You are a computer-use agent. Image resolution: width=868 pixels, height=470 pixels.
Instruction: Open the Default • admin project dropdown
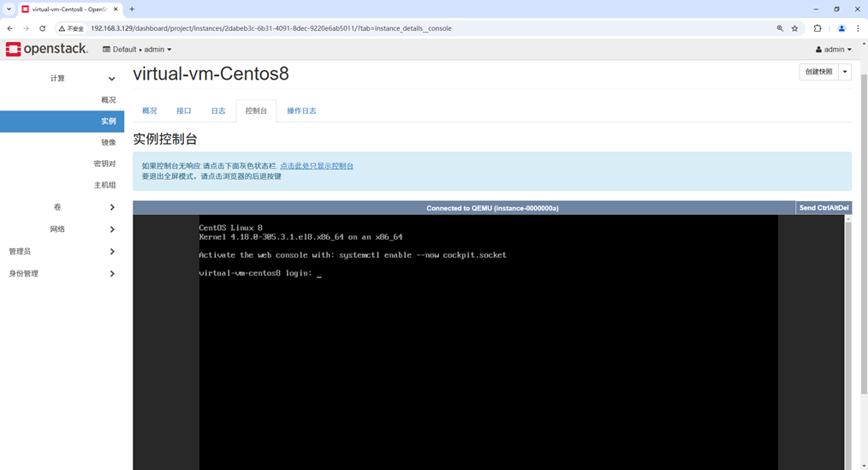pos(137,50)
